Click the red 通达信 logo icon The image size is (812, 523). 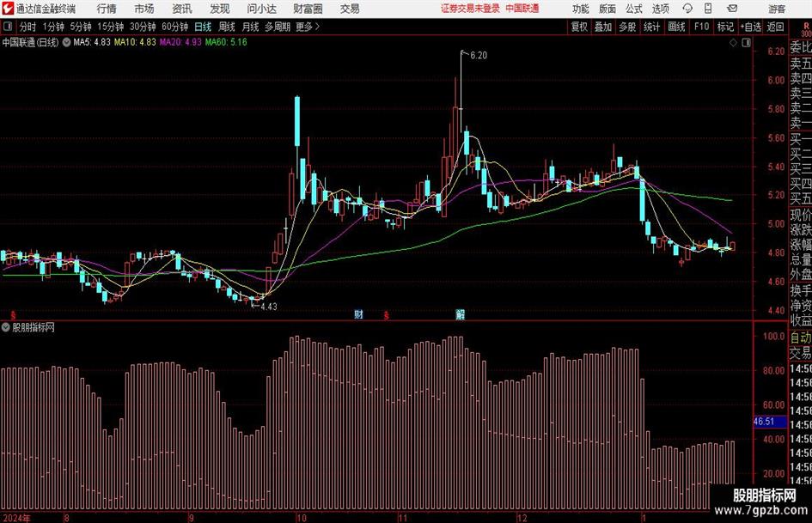click(x=8, y=9)
